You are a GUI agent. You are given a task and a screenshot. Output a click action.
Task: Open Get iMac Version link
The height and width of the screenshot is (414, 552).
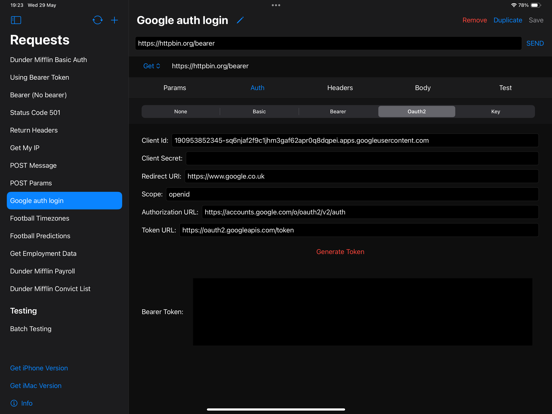coord(36,385)
